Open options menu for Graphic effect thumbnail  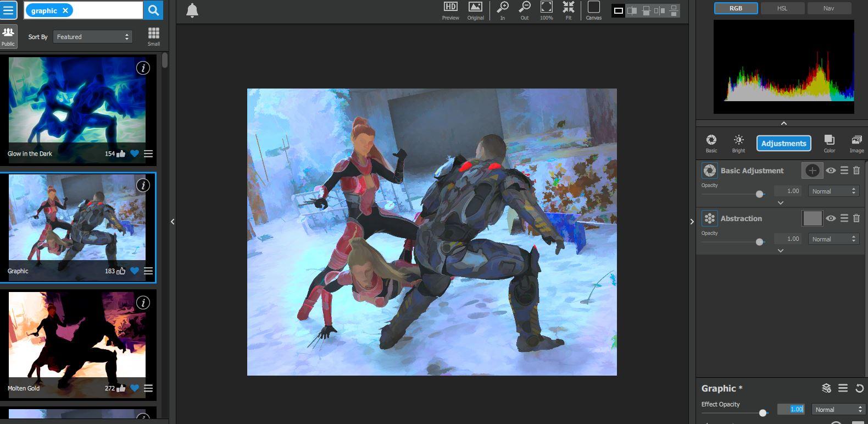click(148, 271)
